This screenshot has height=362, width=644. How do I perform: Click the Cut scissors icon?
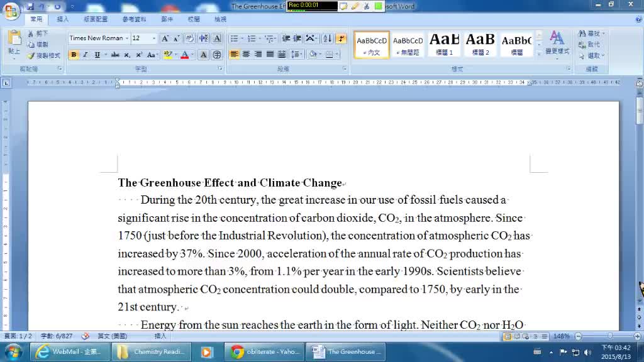tap(31, 33)
